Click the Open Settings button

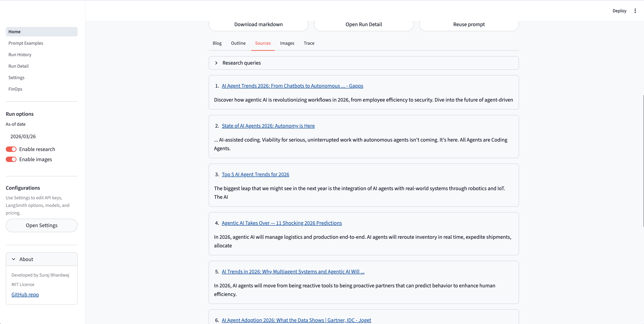pyautogui.click(x=41, y=225)
